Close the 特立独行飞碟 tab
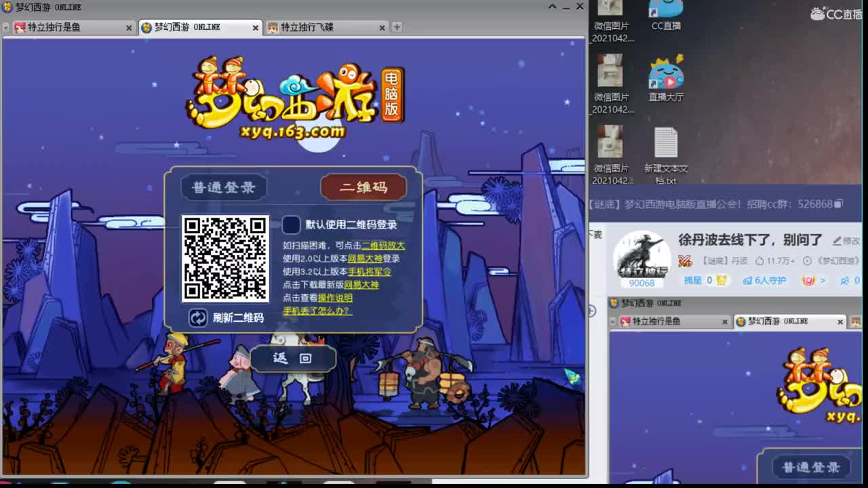This screenshot has width=868, height=488. click(382, 28)
